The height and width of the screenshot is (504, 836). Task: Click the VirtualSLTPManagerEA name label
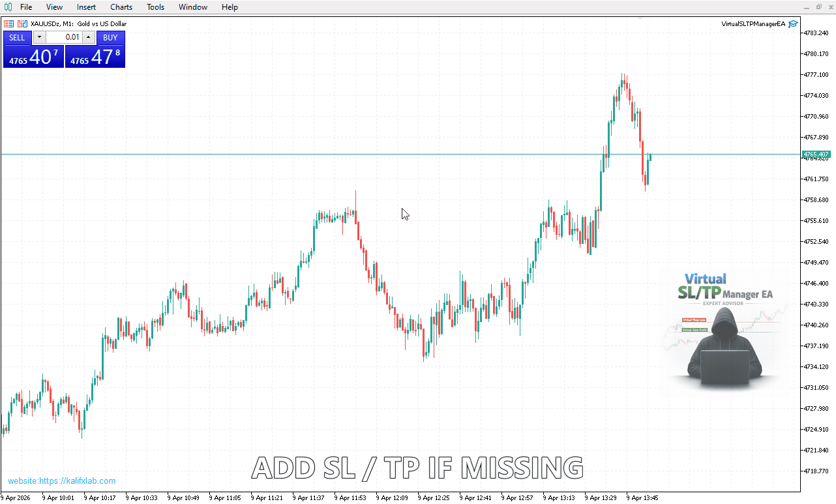(x=753, y=24)
